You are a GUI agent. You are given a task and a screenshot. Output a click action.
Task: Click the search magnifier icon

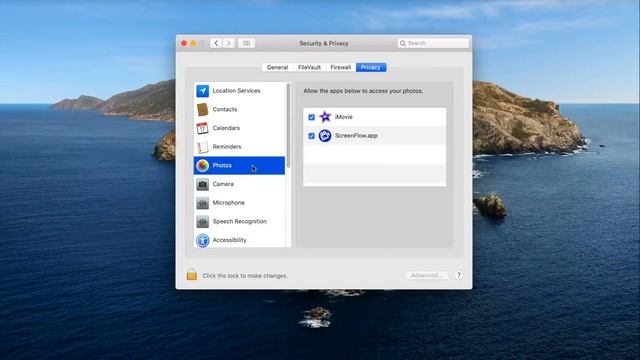[x=403, y=43]
